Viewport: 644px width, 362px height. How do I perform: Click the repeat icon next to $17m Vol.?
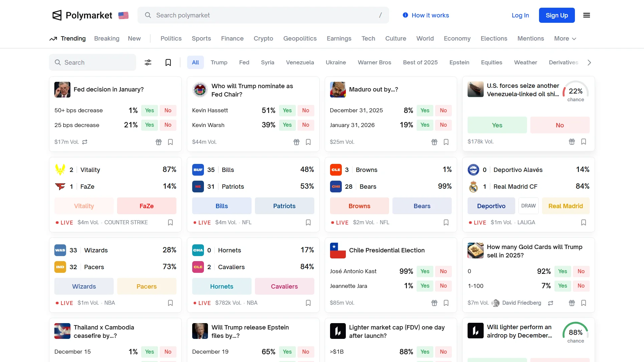(85, 142)
